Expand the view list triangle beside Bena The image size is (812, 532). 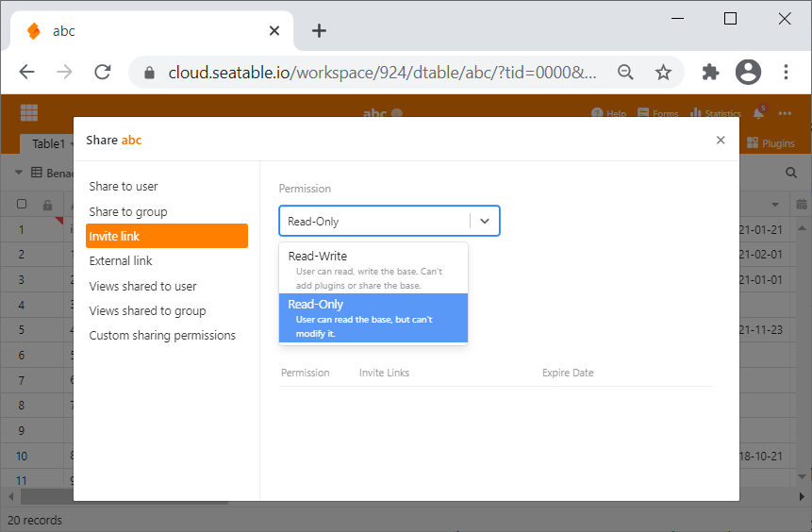click(19, 172)
